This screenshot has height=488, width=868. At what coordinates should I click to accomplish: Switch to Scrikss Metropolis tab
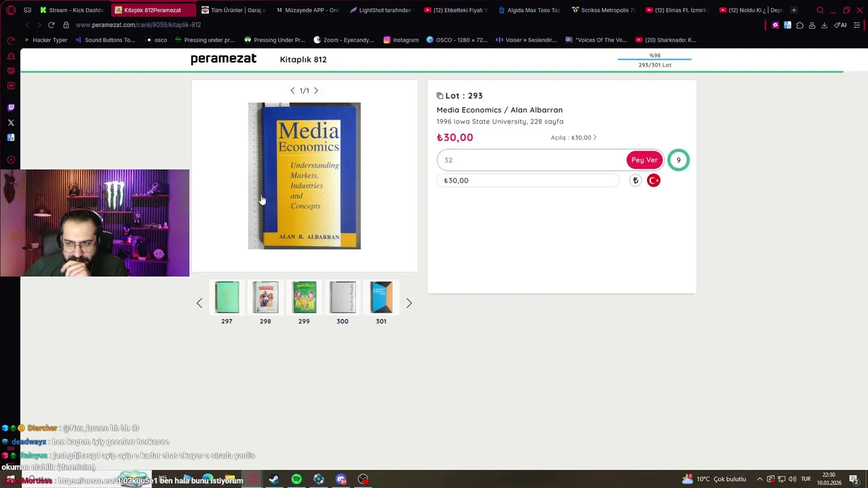[x=603, y=10]
